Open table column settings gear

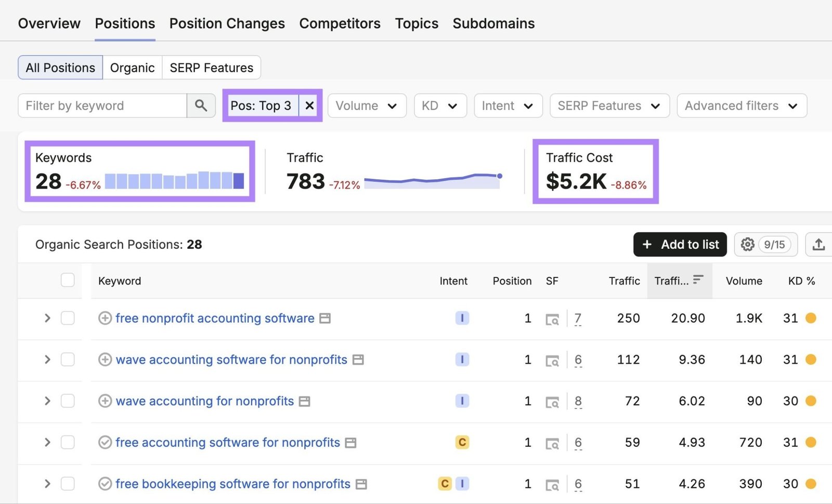748,244
